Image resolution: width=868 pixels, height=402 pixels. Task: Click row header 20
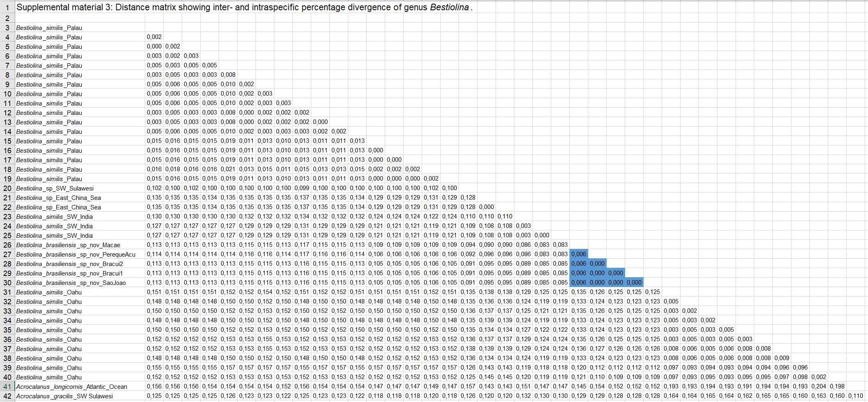pyautogui.click(x=7, y=188)
